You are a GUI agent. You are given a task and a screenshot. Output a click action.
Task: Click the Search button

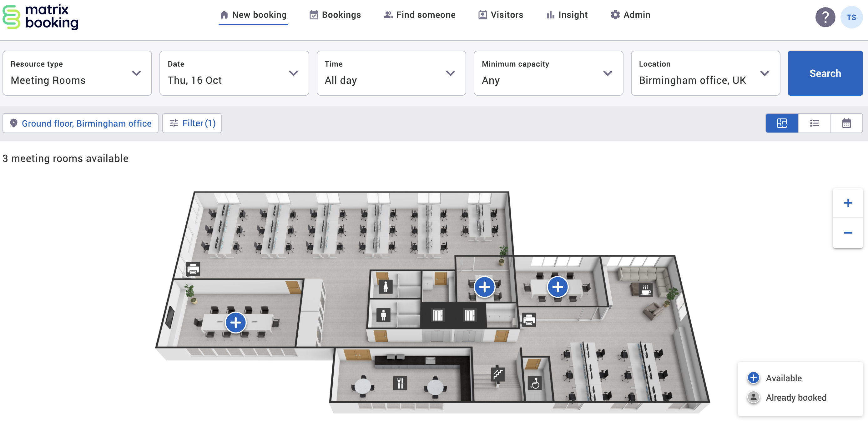coord(825,73)
